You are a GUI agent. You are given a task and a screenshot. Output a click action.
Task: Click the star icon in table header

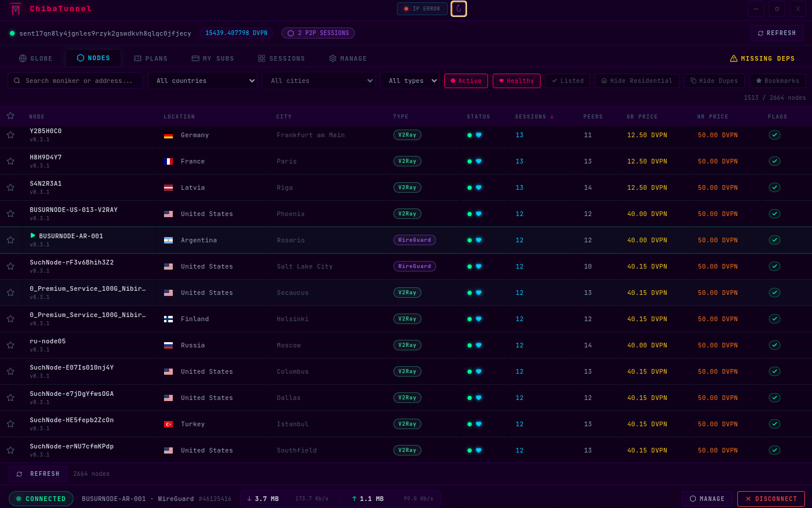[11, 116]
